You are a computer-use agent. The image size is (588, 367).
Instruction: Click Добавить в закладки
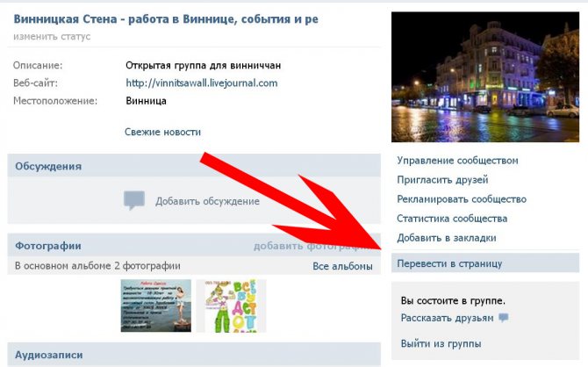click(447, 238)
